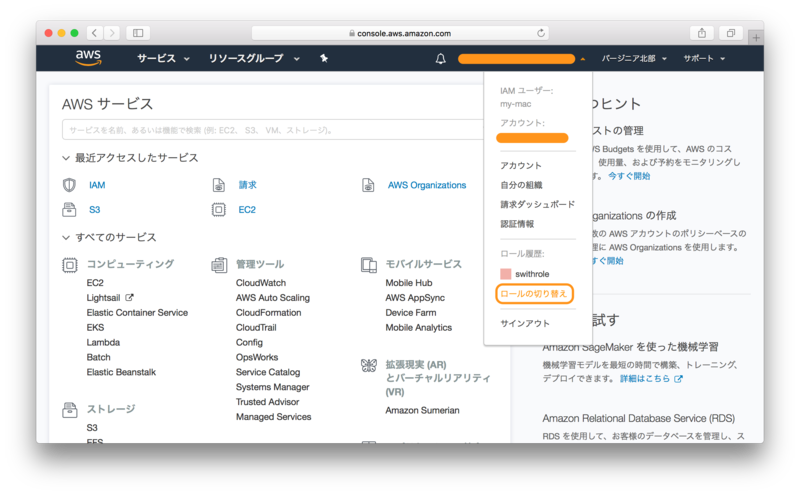
Task: Select アカウント in the account menu
Action: (x=521, y=165)
